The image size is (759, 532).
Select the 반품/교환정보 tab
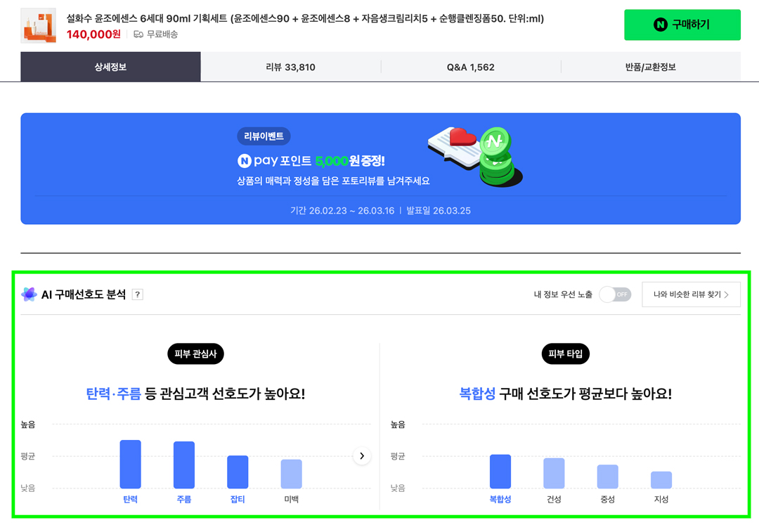coord(650,67)
